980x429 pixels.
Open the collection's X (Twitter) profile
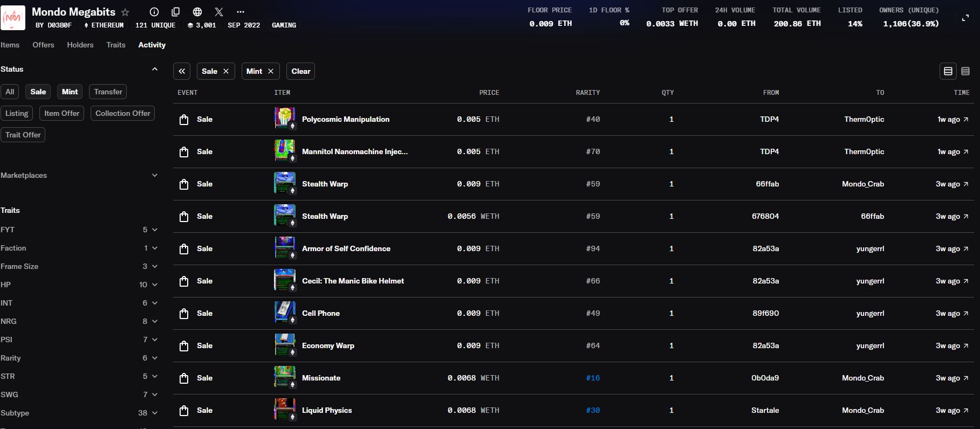click(219, 12)
